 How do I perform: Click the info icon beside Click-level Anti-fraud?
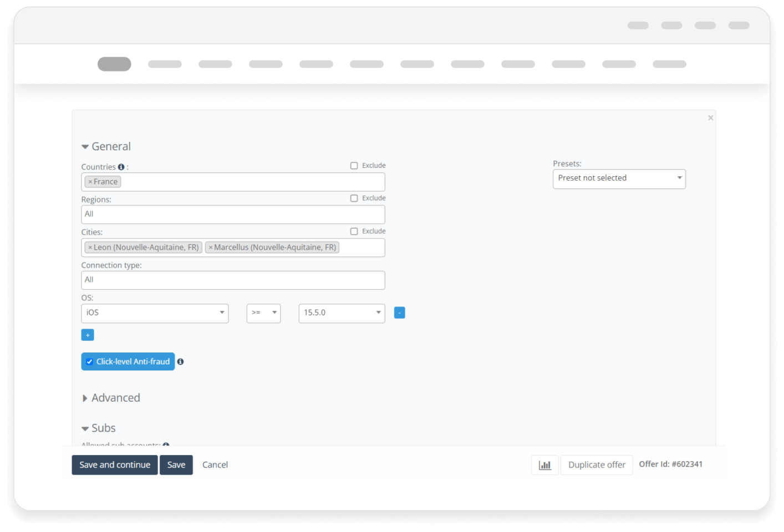[180, 362]
